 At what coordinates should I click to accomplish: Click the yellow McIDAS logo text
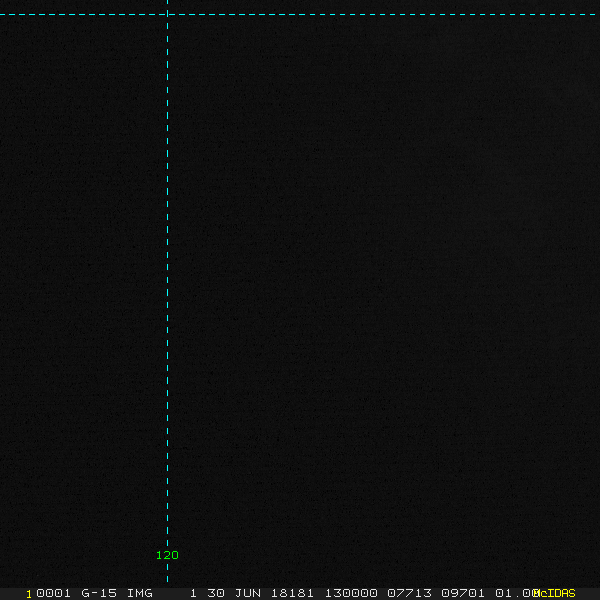coord(555,593)
